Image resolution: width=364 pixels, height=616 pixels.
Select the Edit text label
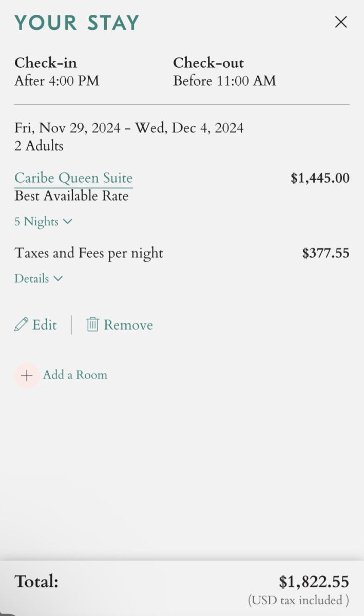click(x=45, y=325)
